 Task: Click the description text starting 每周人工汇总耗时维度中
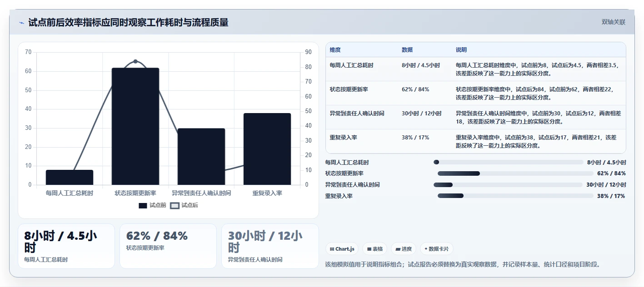[x=538, y=69]
